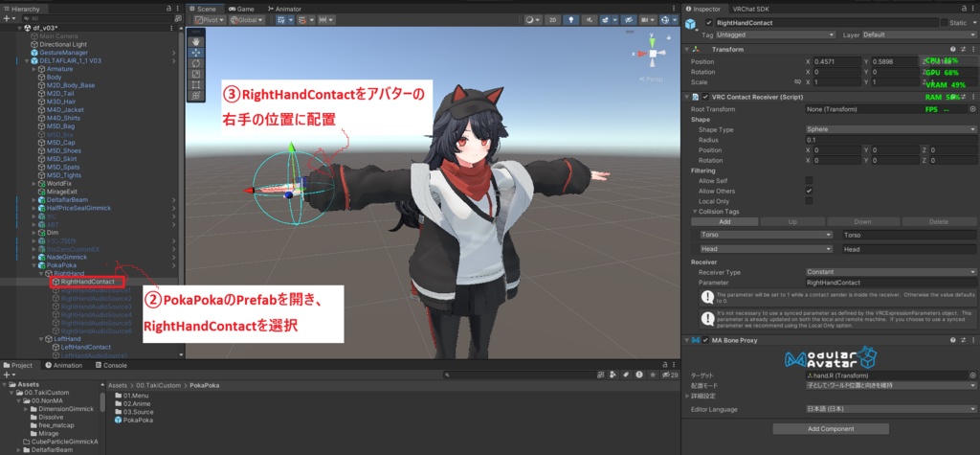
Task: Open GameObject icon picker cube
Action: (x=691, y=24)
